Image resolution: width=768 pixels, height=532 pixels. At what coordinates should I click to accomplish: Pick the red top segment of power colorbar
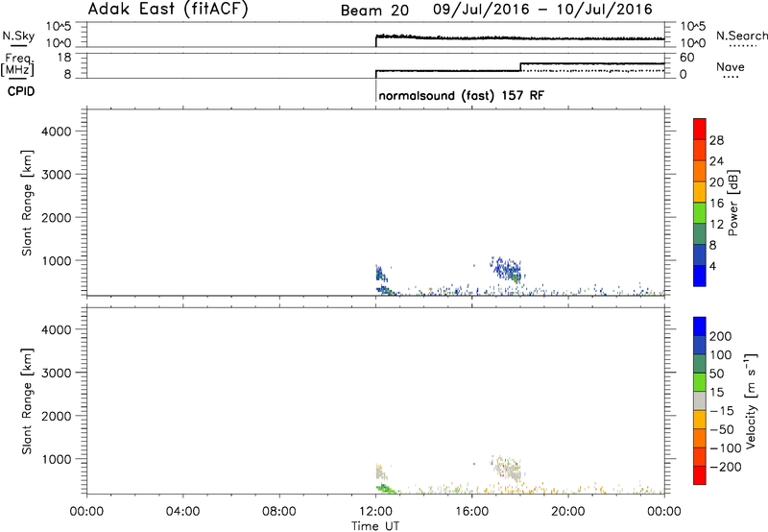pyautogui.click(x=700, y=130)
